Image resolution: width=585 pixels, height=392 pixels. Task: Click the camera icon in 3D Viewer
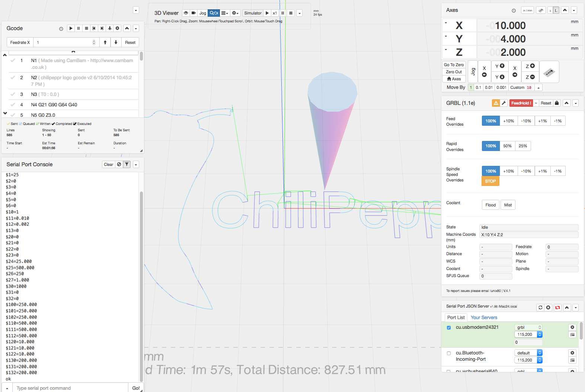pyautogui.click(x=194, y=13)
